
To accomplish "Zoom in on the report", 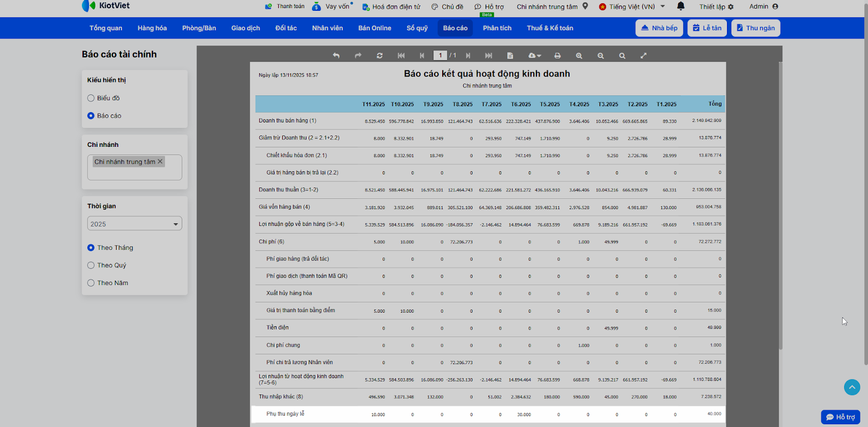I will pos(579,56).
